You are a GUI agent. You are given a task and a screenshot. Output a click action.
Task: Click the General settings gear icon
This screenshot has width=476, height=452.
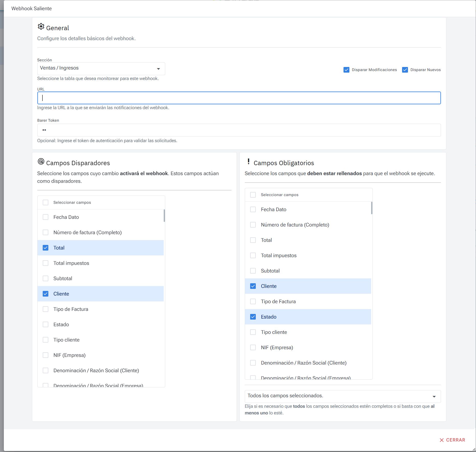(x=41, y=26)
